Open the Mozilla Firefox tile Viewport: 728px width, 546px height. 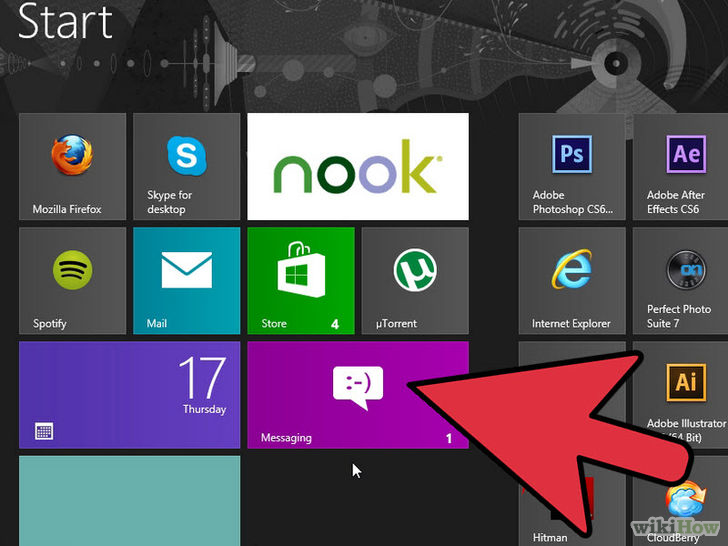(x=72, y=166)
